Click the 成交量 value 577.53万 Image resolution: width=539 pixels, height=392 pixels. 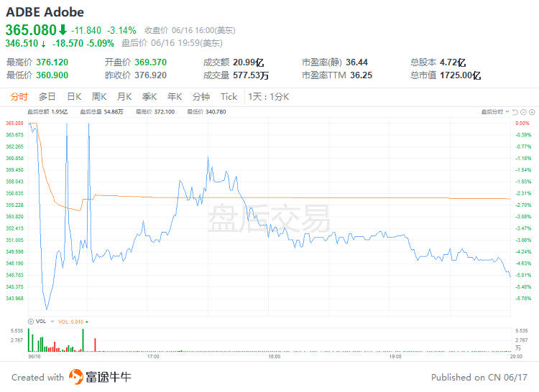[x=251, y=75]
